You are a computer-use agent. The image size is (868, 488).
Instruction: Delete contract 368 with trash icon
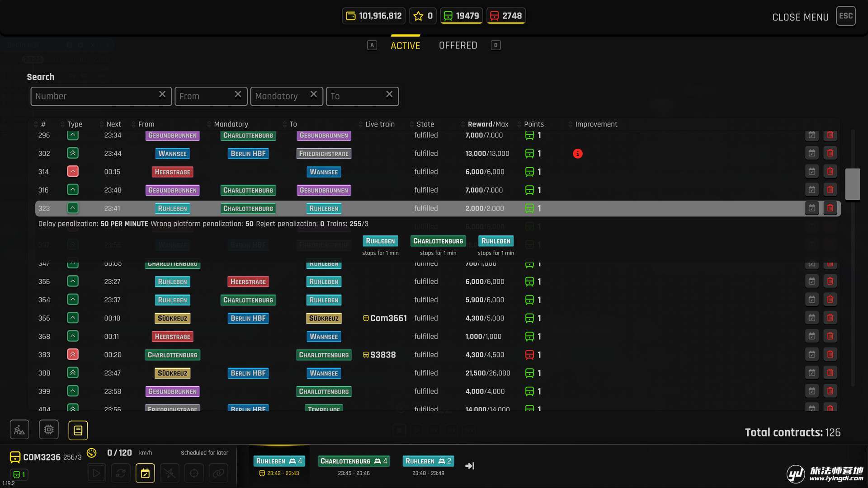click(x=830, y=336)
